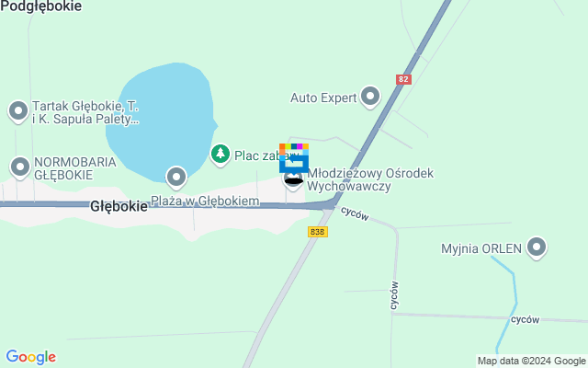The image size is (588, 368).
Task: Click the Głębokie village label
Action: (x=119, y=206)
